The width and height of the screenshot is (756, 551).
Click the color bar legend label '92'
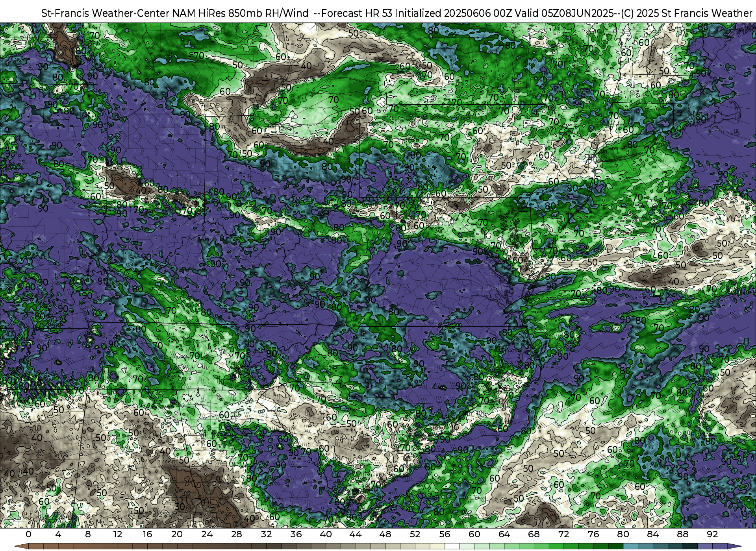[712, 534]
